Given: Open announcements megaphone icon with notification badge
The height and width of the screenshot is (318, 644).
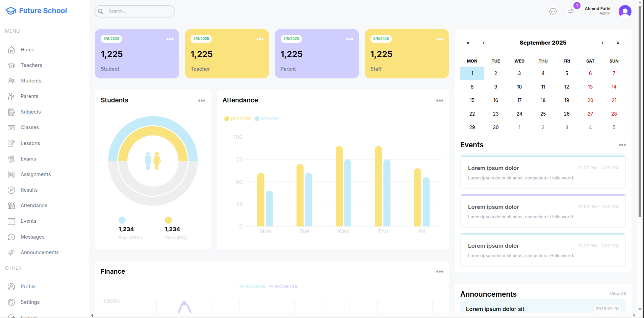Looking at the screenshot, I should coord(571,11).
